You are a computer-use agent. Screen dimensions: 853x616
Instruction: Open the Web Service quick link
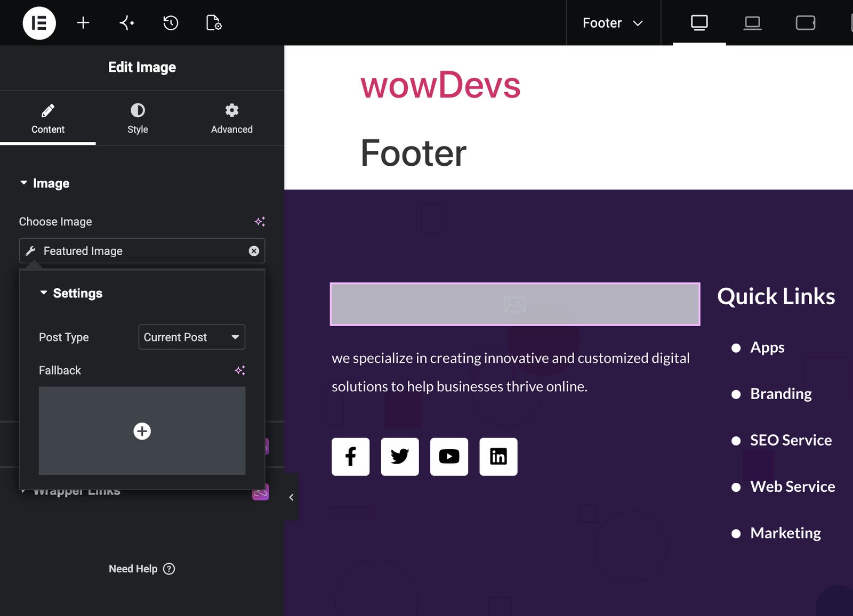pos(793,487)
